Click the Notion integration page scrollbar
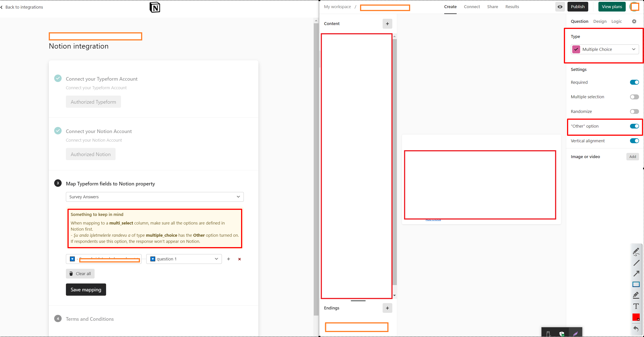The width and height of the screenshot is (644, 337). [x=316, y=169]
